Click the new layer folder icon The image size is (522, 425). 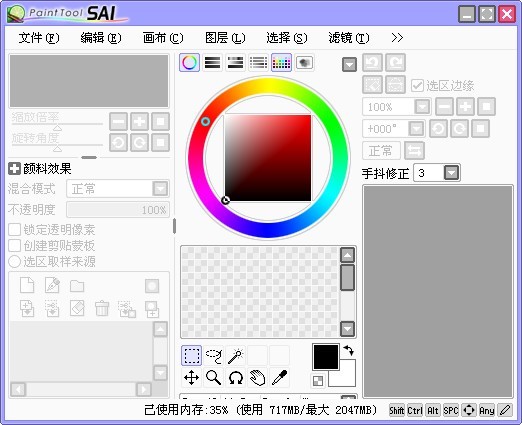(x=77, y=286)
